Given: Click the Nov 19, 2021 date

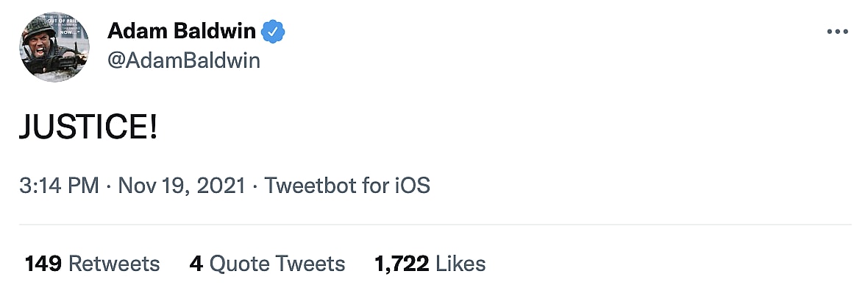Looking at the screenshot, I should pyautogui.click(x=181, y=186).
